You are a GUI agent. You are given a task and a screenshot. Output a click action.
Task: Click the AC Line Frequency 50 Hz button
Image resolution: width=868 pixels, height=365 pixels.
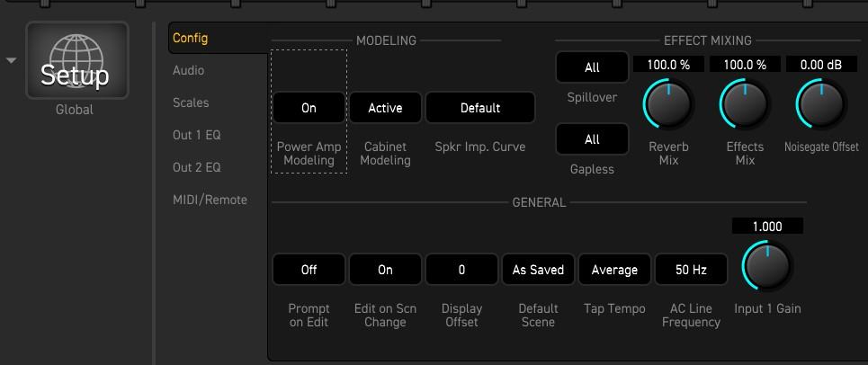(x=691, y=270)
